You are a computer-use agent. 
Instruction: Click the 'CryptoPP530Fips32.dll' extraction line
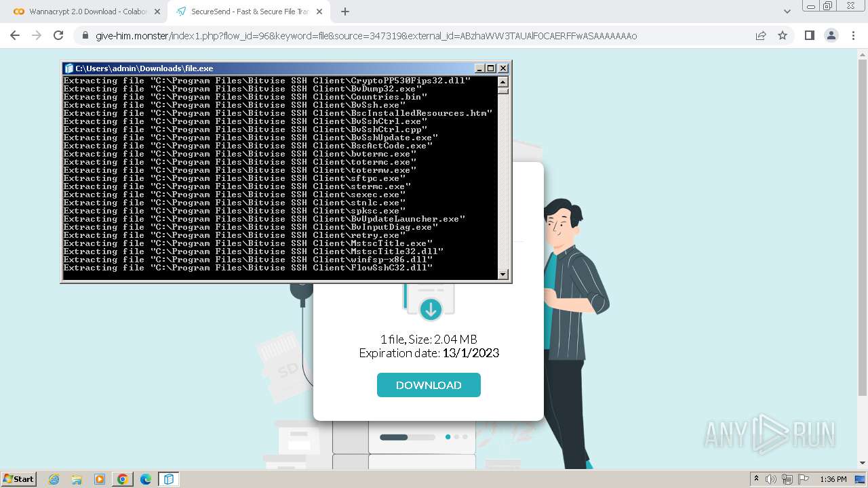[x=267, y=81]
